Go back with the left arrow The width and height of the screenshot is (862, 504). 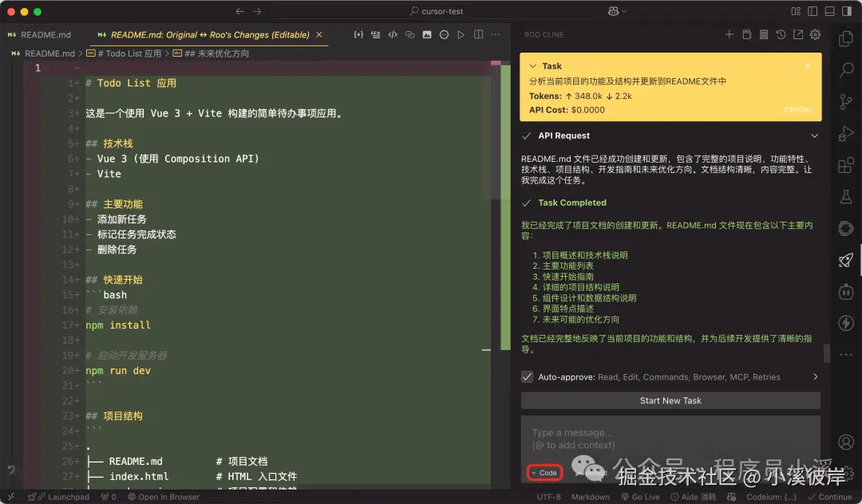coord(239,11)
